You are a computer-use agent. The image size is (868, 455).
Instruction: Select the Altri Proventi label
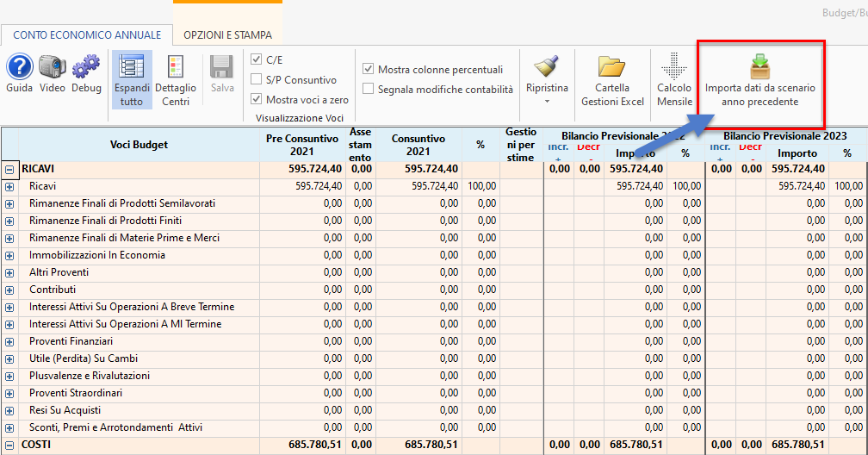[59, 272]
